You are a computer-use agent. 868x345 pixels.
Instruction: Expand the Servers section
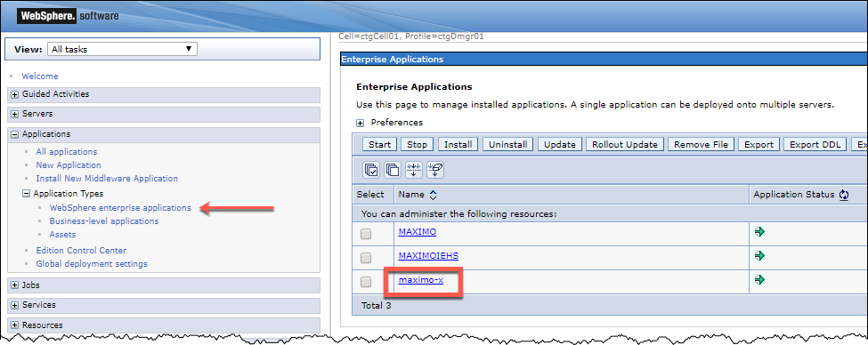coord(15,115)
